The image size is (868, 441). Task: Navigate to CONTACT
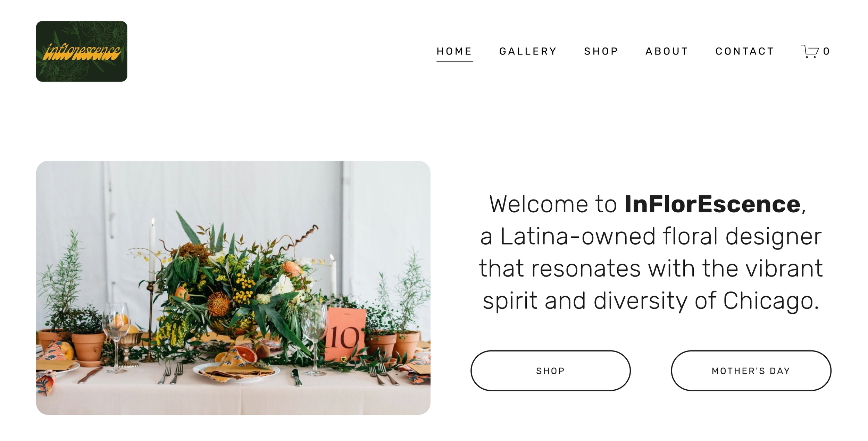click(745, 51)
